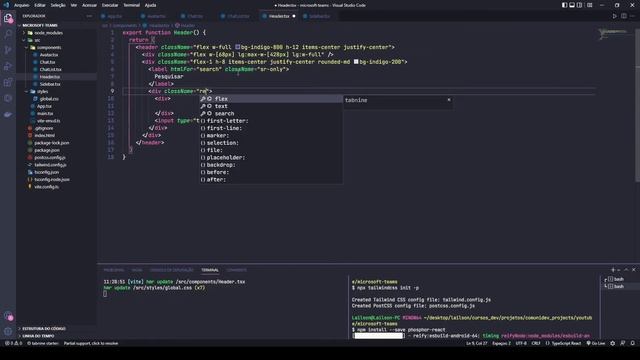Run the file with the play icon

pos(615,16)
